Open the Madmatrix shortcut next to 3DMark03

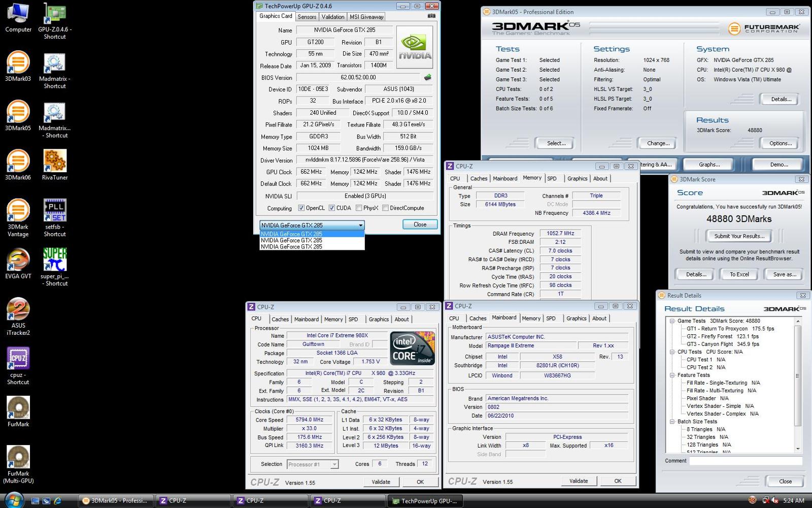point(55,71)
